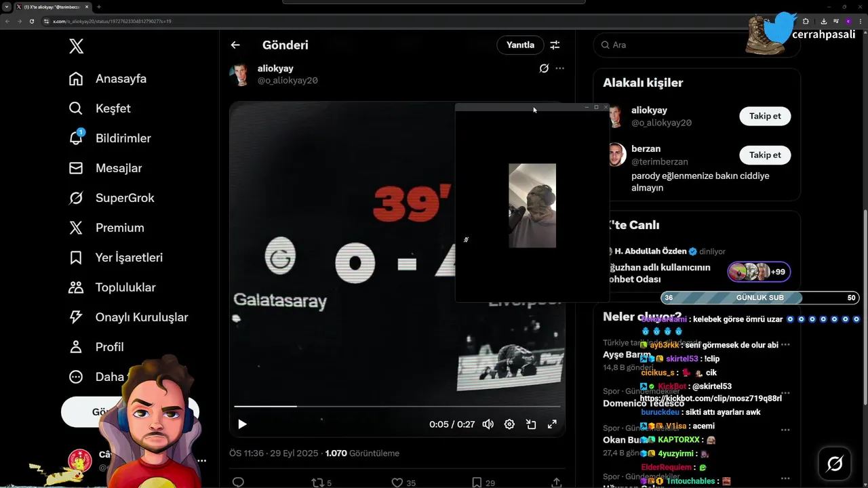Click the browser back arrow
868x488 pixels.
[x=7, y=21]
